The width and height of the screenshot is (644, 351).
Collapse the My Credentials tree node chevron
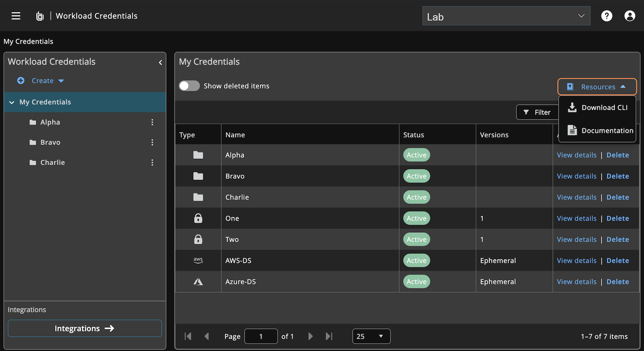(x=12, y=102)
